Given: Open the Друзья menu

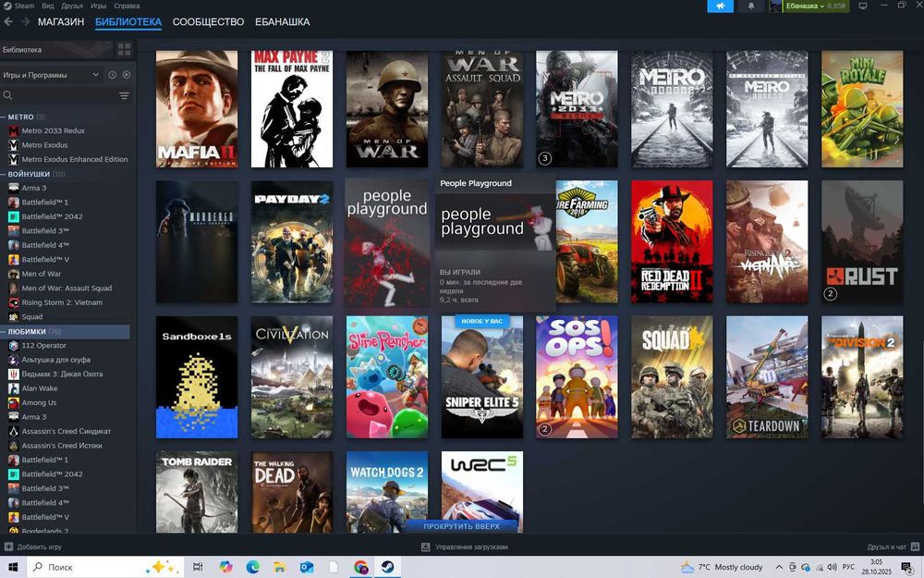Looking at the screenshot, I should 72,6.
